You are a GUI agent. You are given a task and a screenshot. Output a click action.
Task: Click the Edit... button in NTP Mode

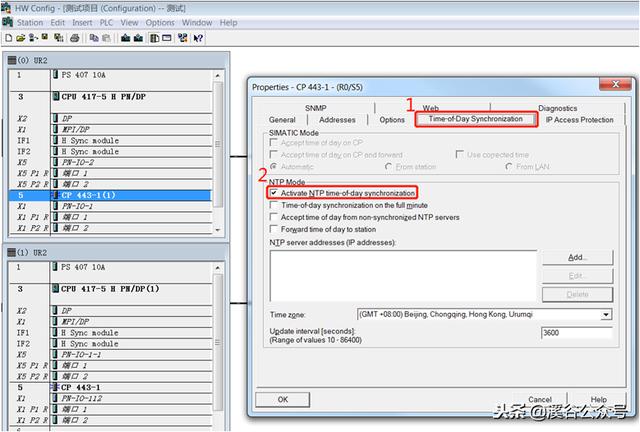(x=578, y=276)
